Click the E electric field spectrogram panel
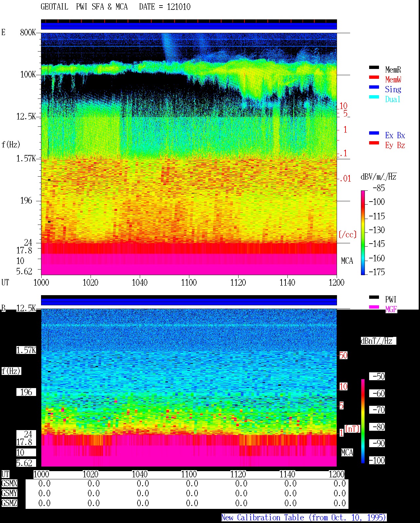Viewport: 420px width, 523px height. point(189,154)
